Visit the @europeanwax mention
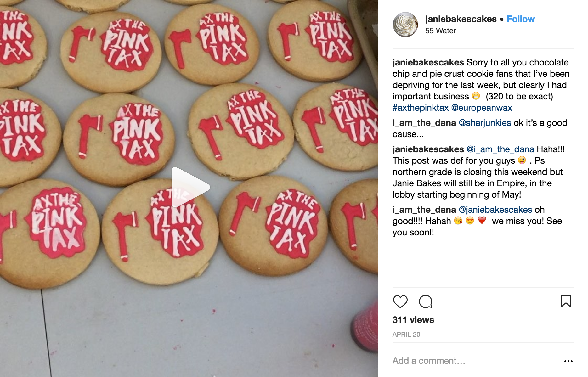Screen dimensions: 588x377 click(x=482, y=108)
